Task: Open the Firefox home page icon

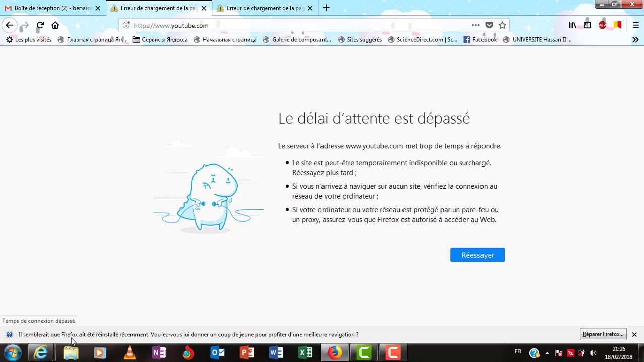Action: [x=55, y=25]
